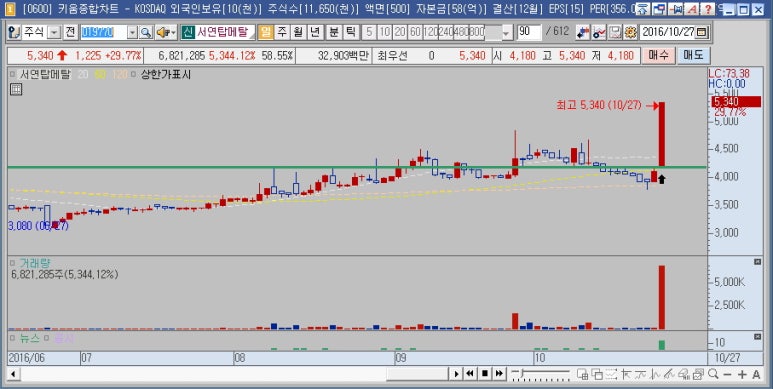This screenshot has height=389, width=773.
Task: Click the chart grid table icon
Action: click(15, 89)
